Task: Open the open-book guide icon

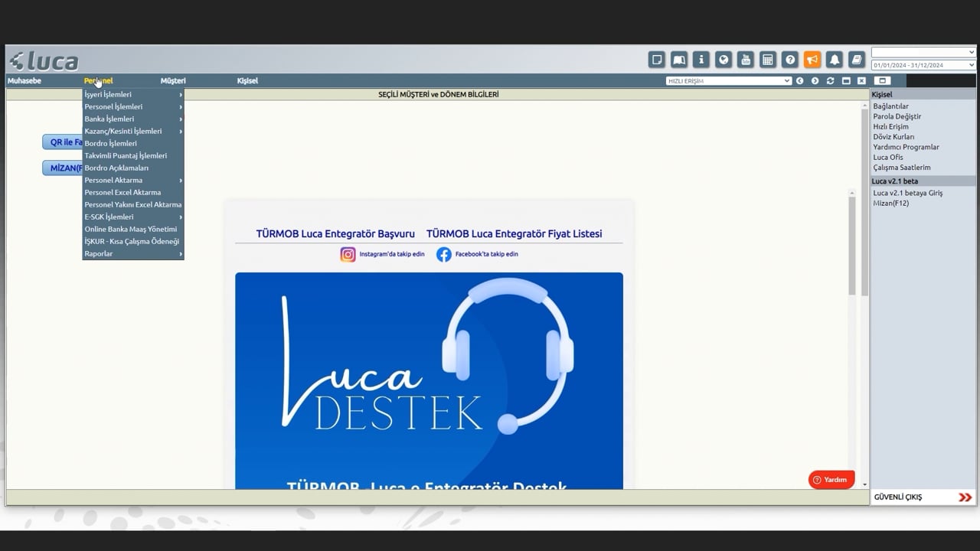Action: pyautogui.click(x=678, y=60)
